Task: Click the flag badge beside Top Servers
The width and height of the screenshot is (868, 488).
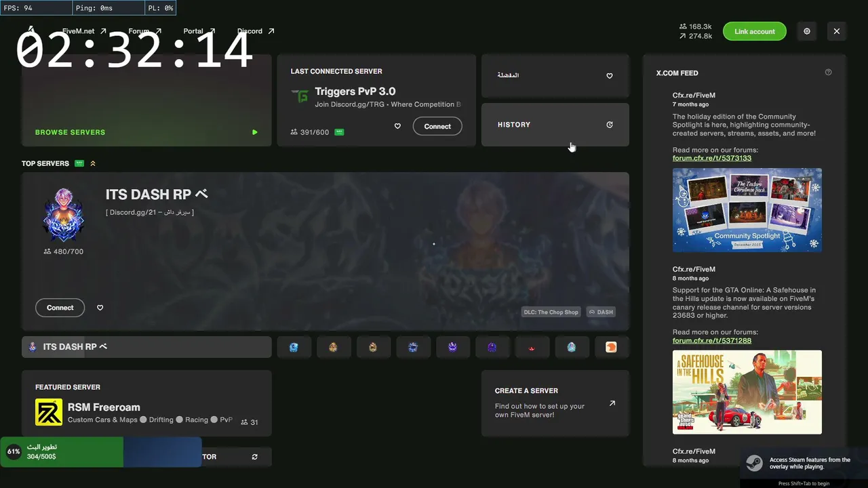Action: tap(79, 163)
